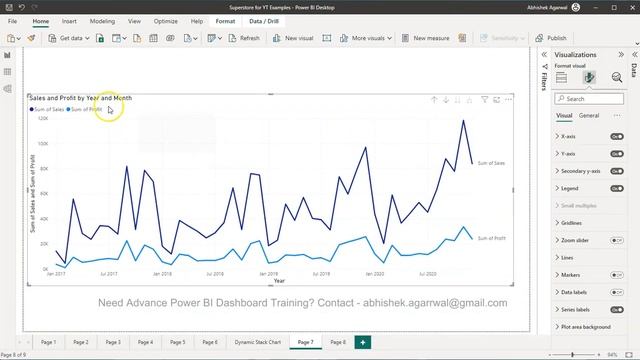Click the zoom level slider handle

tap(573, 355)
